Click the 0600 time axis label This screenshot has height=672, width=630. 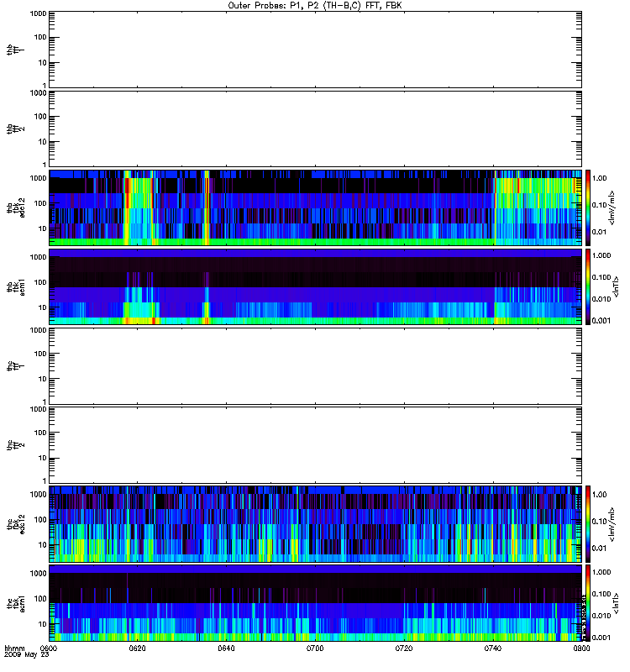49,648
